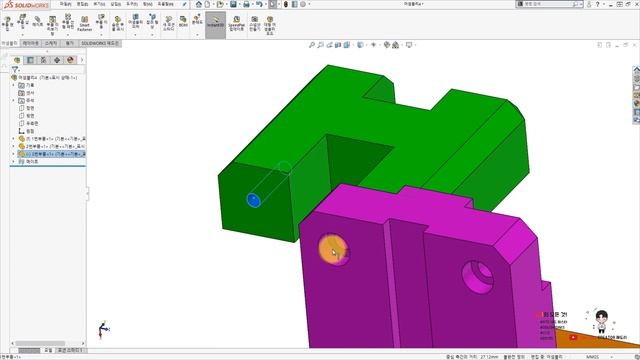Click the New Motion Study tool
This screenshot has width=640, height=360.
[169, 24]
